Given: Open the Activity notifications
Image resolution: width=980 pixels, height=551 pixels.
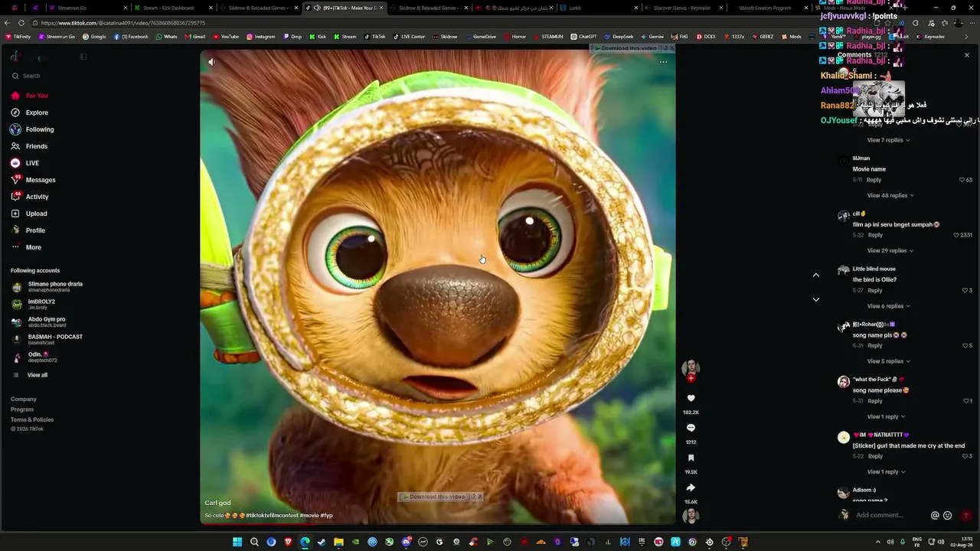Looking at the screenshot, I should (x=29, y=197).
